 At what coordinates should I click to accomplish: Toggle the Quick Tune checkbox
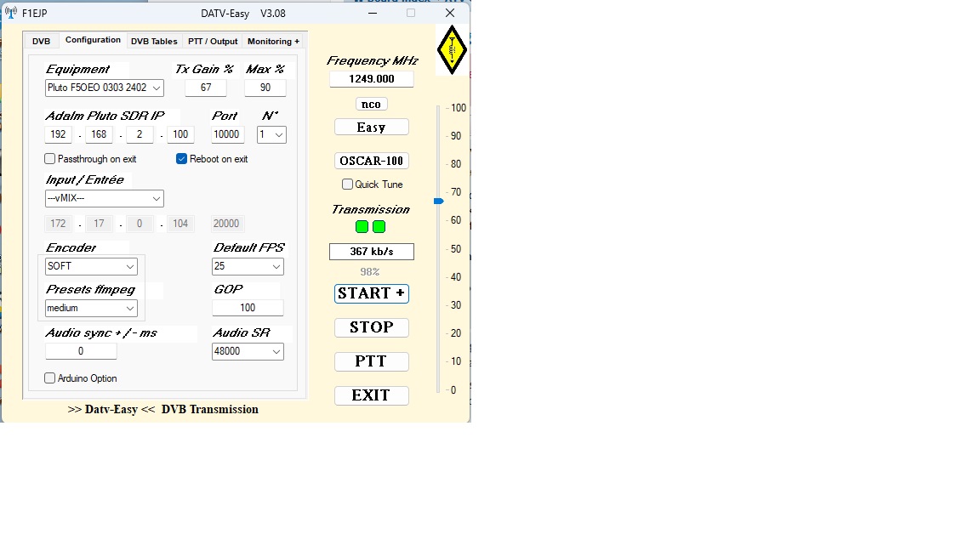click(347, 185)
